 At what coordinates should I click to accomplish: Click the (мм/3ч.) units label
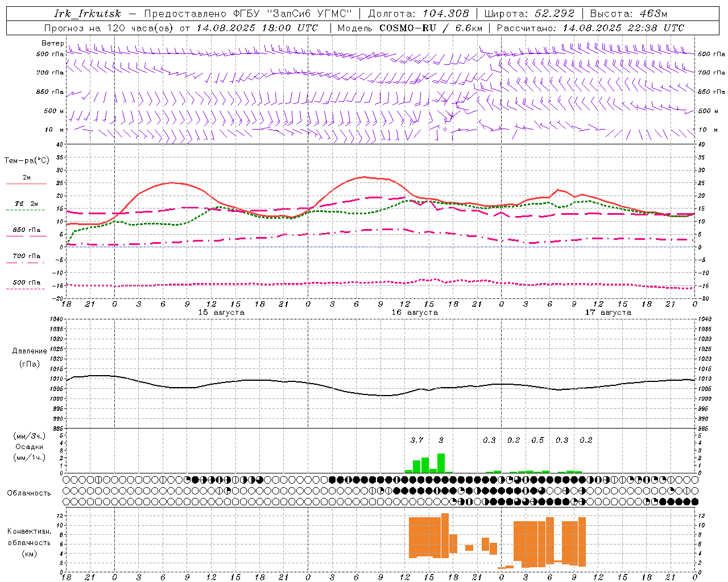pos(30,436)
